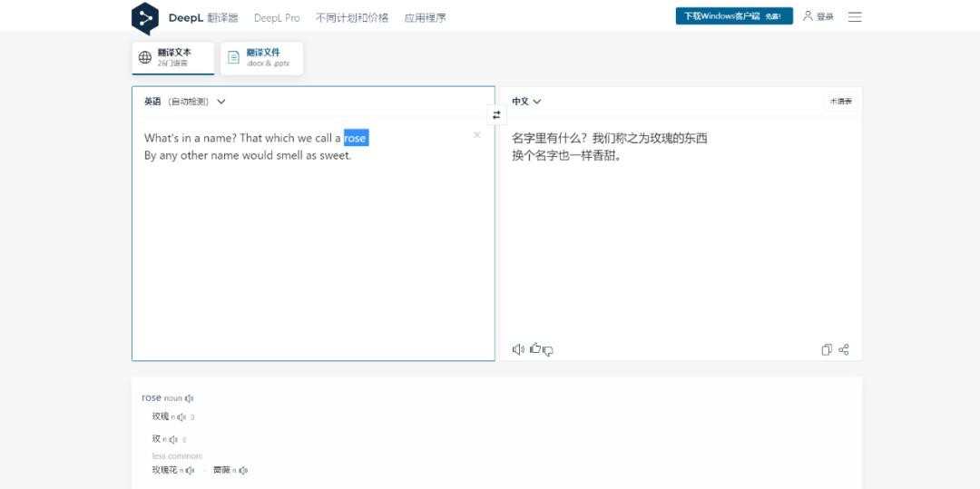The image size is (980, 489).
Task: Play pronunciation of "rose" dictionary entry
Action: (190, 398)
